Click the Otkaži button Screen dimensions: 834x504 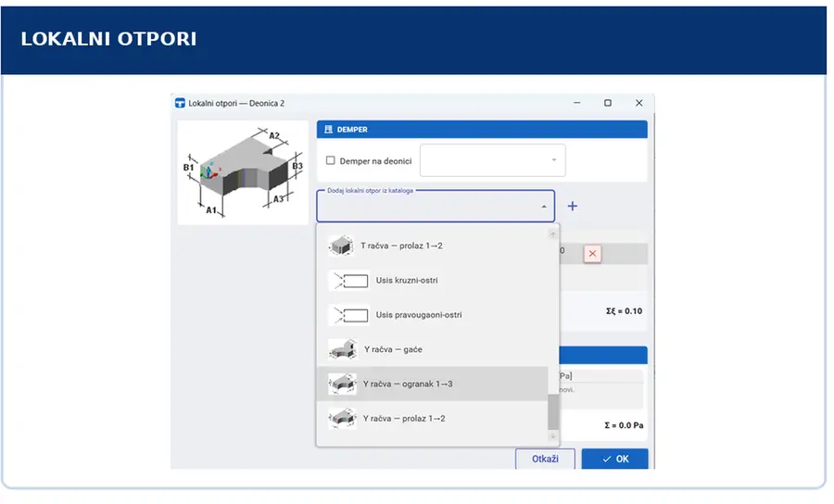click(545, 459)
